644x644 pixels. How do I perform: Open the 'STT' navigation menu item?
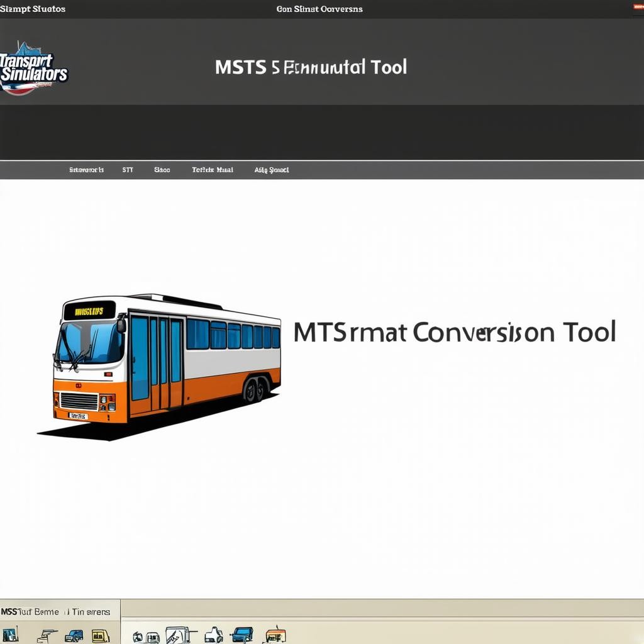click(x=128, y=170)
